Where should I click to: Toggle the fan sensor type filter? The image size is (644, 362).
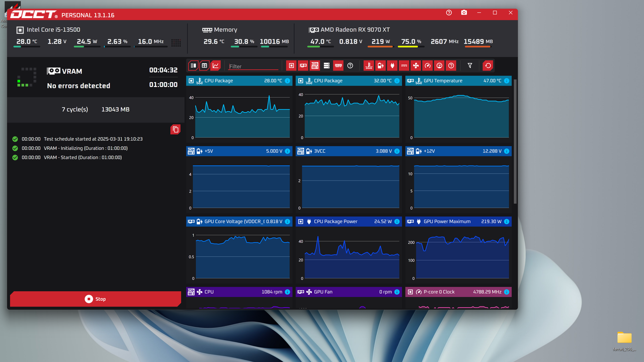[x=416, y=65]
